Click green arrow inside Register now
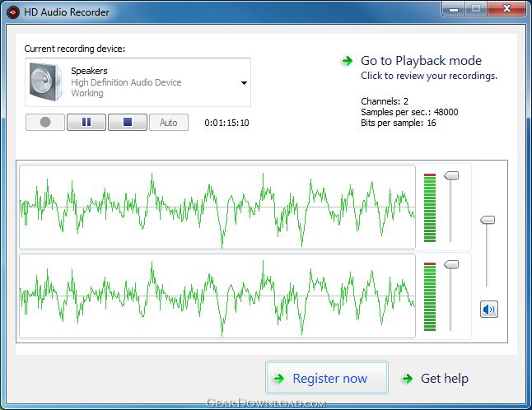This screenshot has width=532, height=410. click(279, 379)
